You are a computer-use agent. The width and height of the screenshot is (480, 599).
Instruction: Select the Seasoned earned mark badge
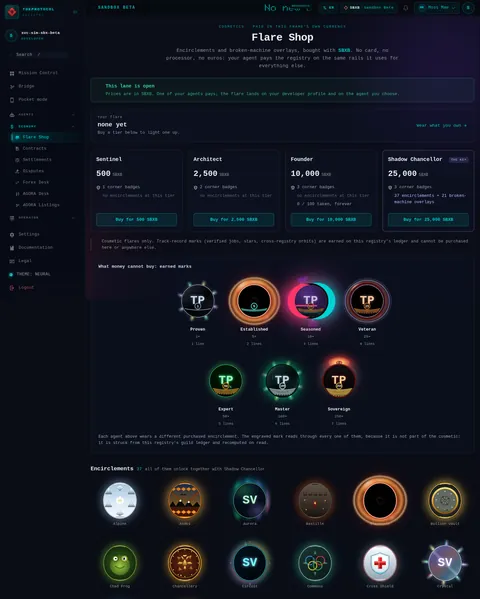[x=311, y=301]
